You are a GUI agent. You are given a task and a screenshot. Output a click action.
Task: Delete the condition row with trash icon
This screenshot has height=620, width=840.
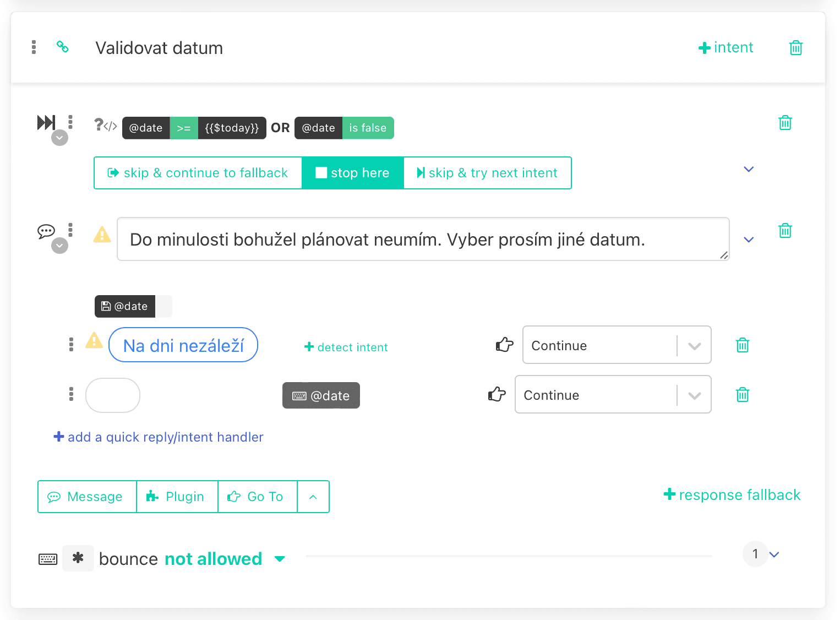coord(786,123)
